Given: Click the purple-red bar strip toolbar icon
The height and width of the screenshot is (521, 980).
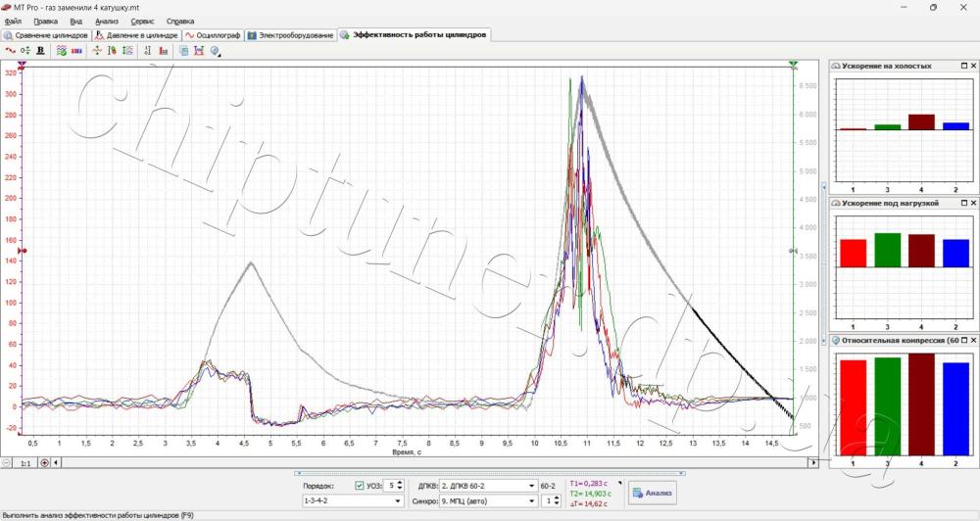Looking at the screenshot, I should 76,51.
